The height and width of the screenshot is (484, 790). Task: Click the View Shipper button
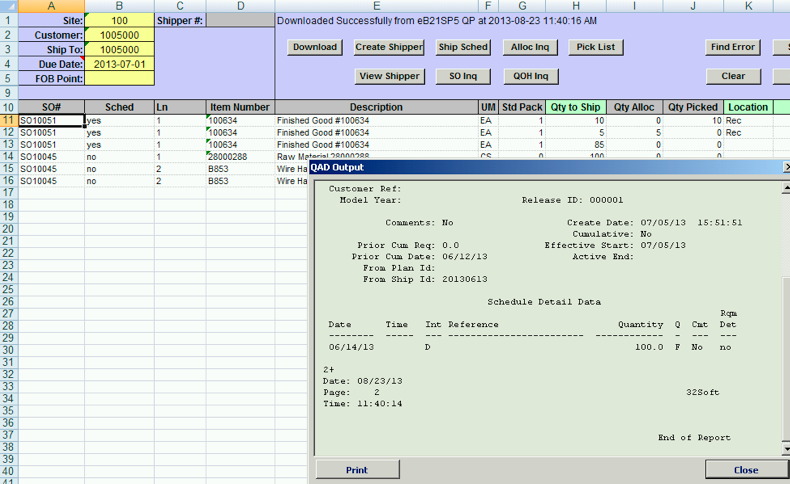(x=389, y=77)
